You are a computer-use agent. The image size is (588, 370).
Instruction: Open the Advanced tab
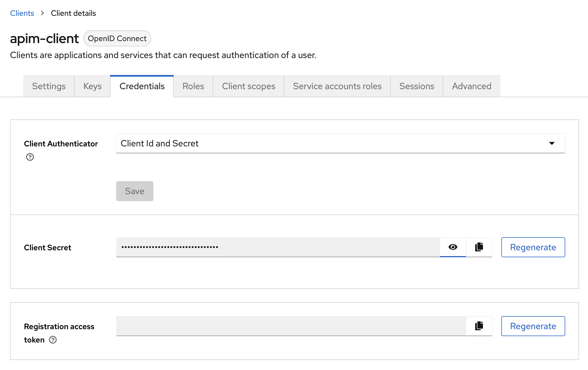pos(471,86)
